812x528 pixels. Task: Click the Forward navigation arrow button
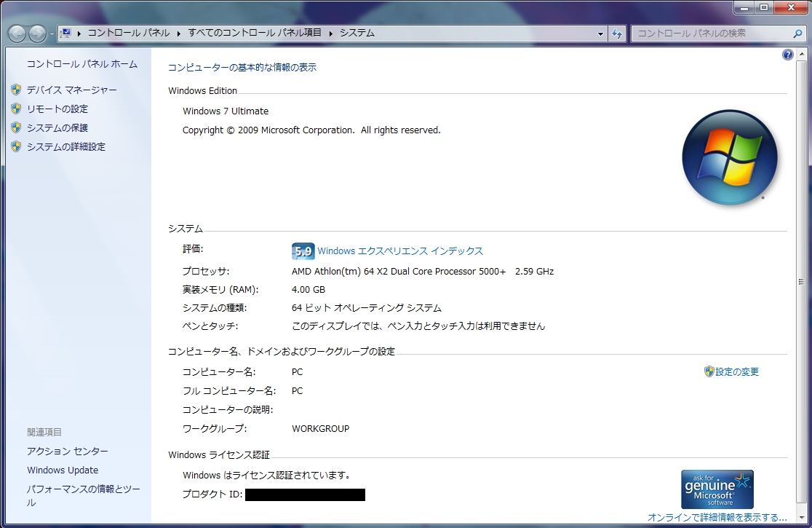click(37, 34)
